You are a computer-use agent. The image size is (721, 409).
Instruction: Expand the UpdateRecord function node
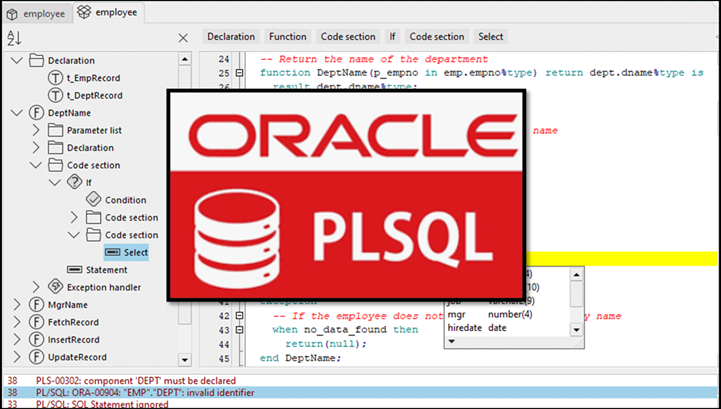tap(17, 357)
